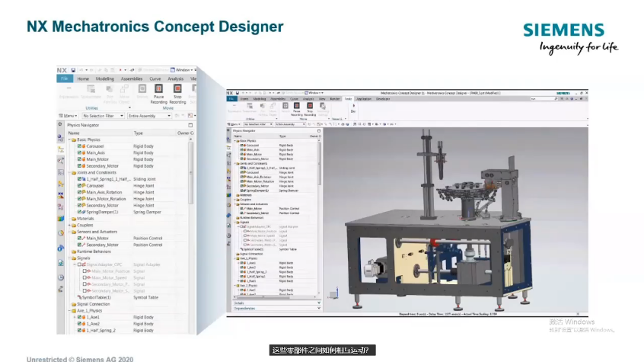Click the Signal Connection folder icon in magnified tree
This screenshot has height=362, width=644.
(x=74, y=304)
